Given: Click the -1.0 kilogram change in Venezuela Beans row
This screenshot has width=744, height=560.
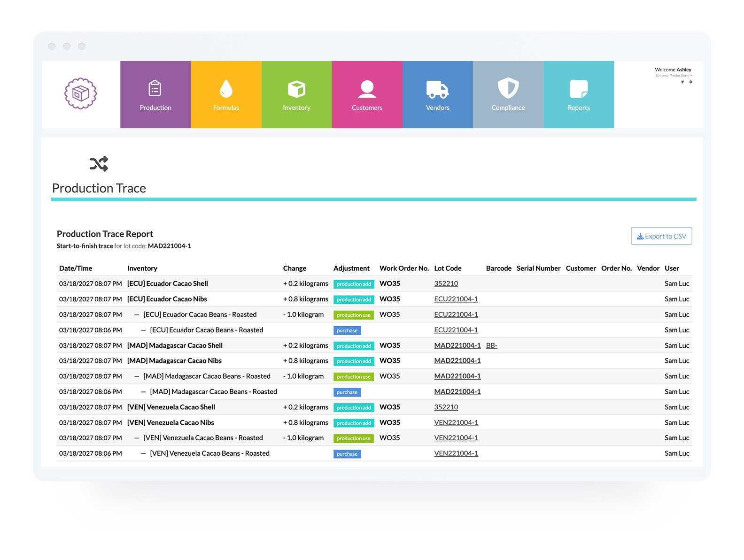Looking at the screenshot, I should pyautogui.click(x=303, y=438).
